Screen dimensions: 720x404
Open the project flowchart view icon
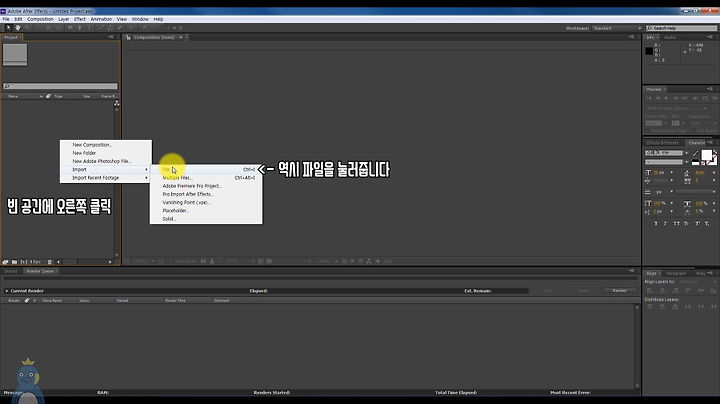[117, 103]
